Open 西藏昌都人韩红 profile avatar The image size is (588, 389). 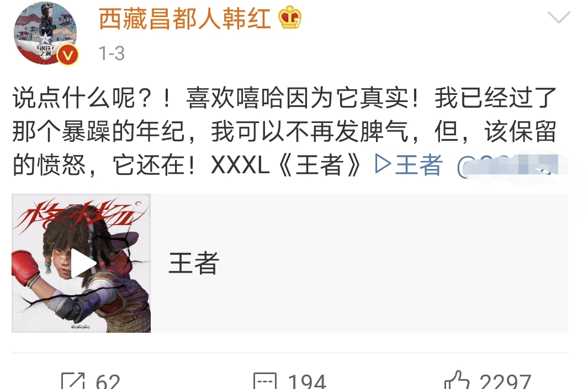[45, 33]
